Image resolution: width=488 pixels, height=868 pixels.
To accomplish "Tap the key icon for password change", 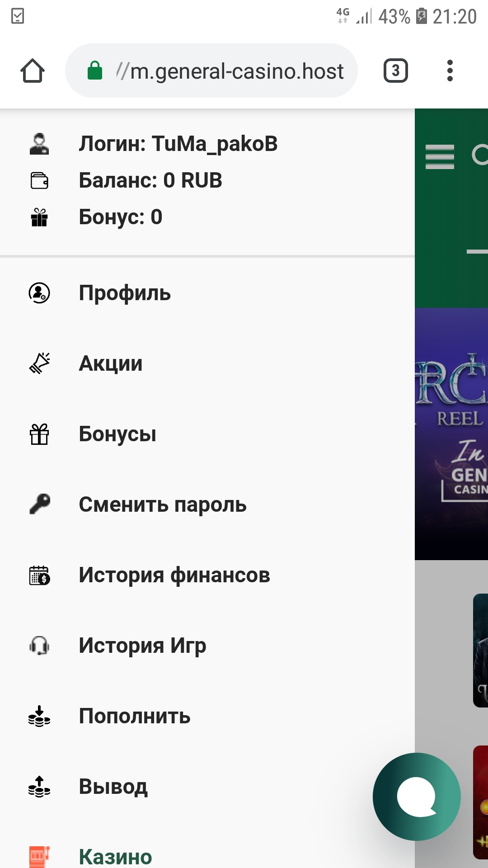I will 39,505.
